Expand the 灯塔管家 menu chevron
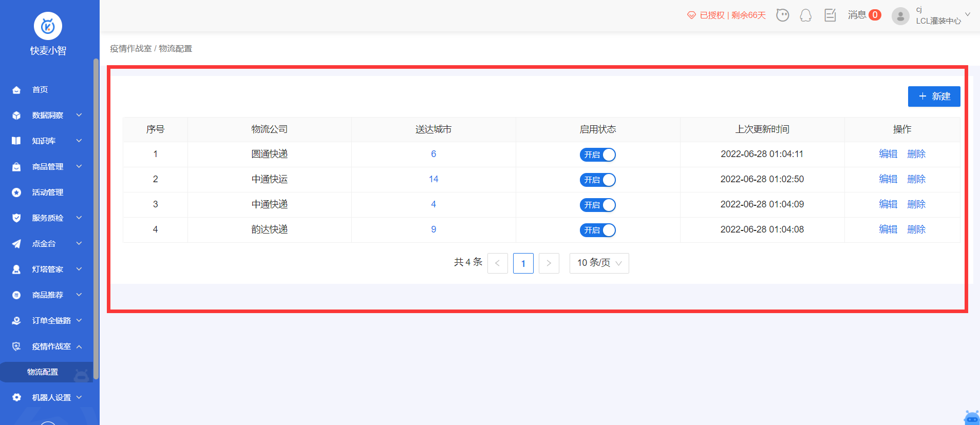 coord(79,269)
